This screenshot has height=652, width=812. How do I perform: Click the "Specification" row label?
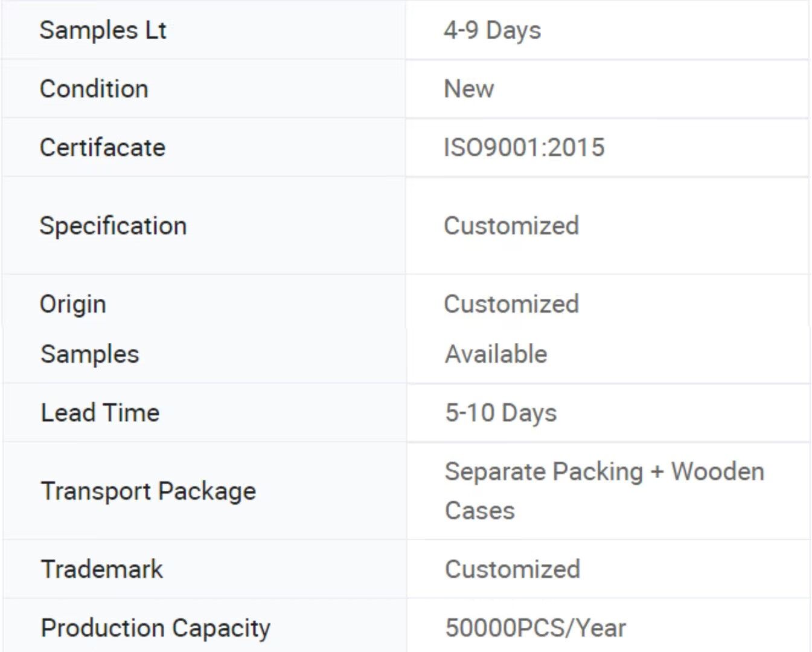click(113, 226)
